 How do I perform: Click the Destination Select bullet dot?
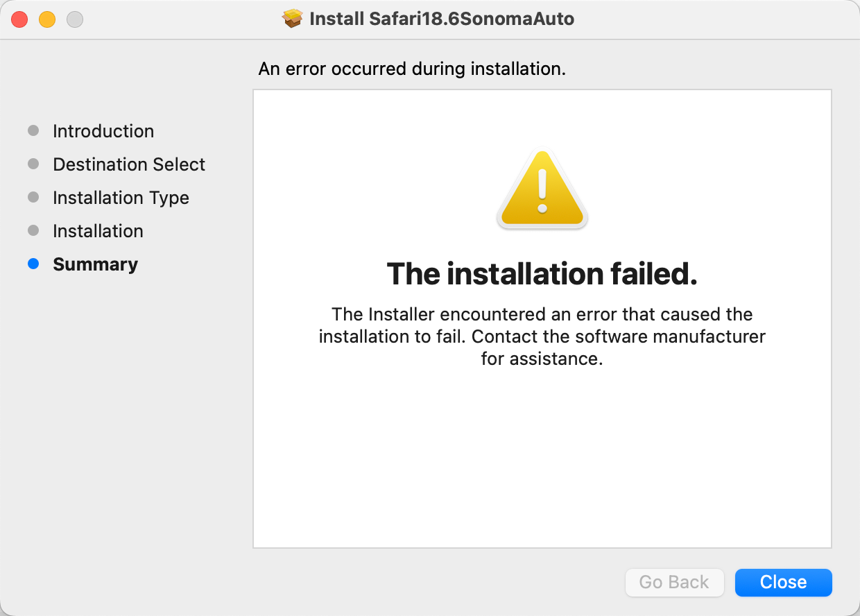click(x=33, y=164)
